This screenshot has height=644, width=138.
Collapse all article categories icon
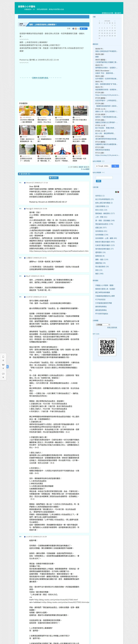(x=118, y=192)
